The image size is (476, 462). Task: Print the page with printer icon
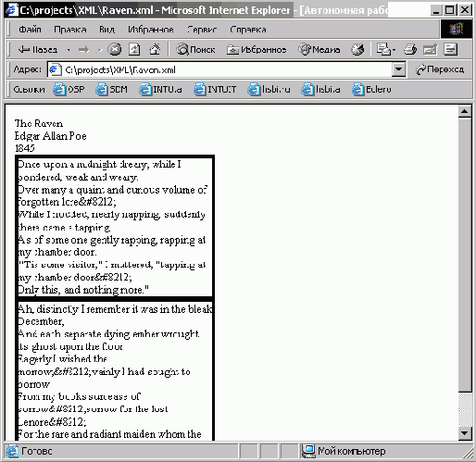(410, 49)
